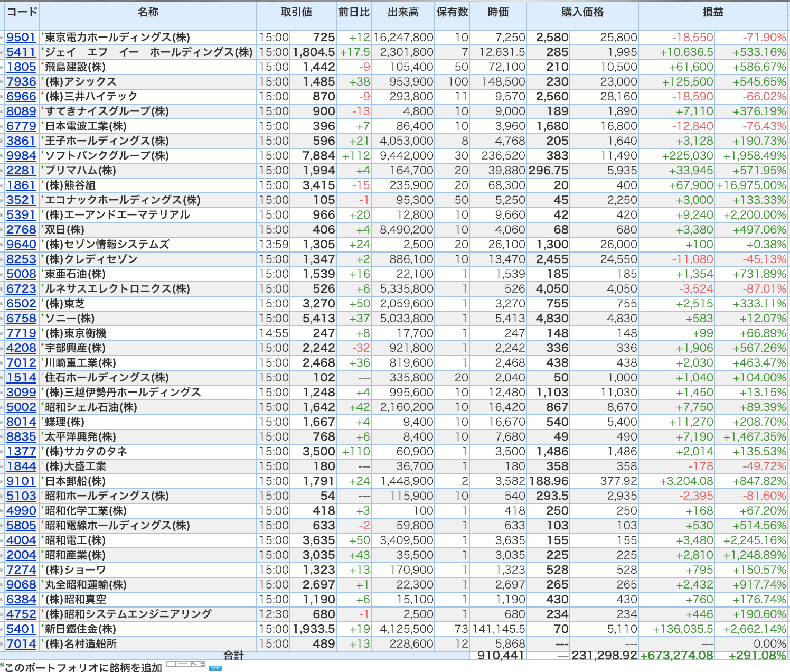This screenshot has height=672, width=790.
Task: Open stock code 5391 link
Action: [21, 215]
